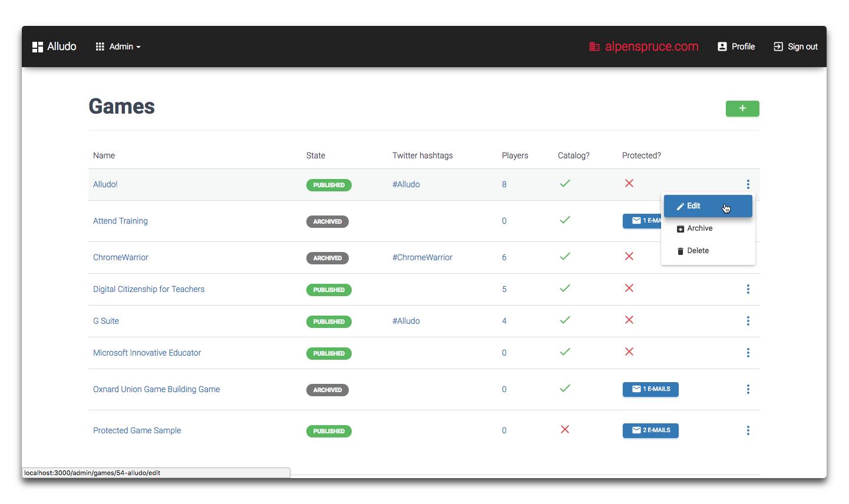Open the Attend Training game

click(120, 221)
